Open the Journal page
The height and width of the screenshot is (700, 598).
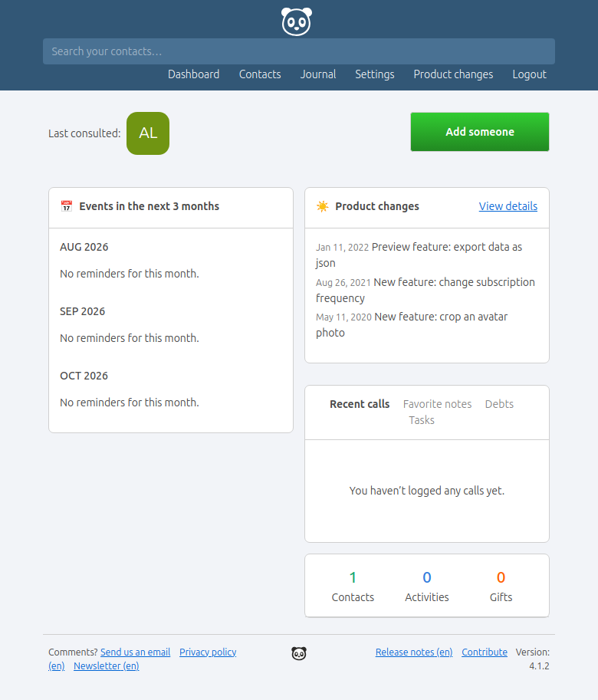pyautogui.click(x=318, y=74)
